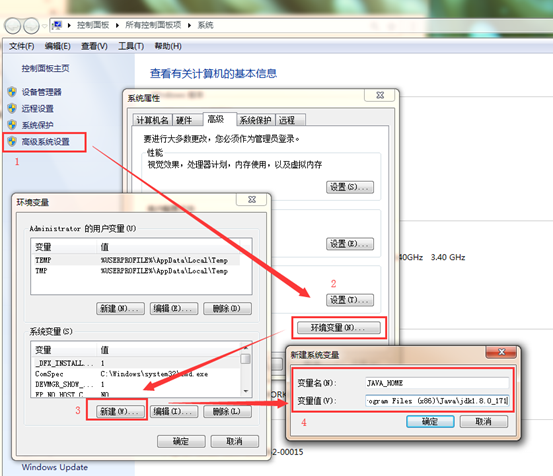Image resolution: width=553 pixels, height=476 pixels.
Task: Open the recent pages dropdown beside navigation arrows
Action: click(44, 26)
